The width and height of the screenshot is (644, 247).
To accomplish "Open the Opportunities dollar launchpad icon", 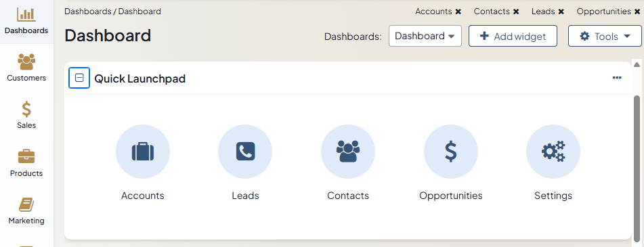I will tap(450, 152).
